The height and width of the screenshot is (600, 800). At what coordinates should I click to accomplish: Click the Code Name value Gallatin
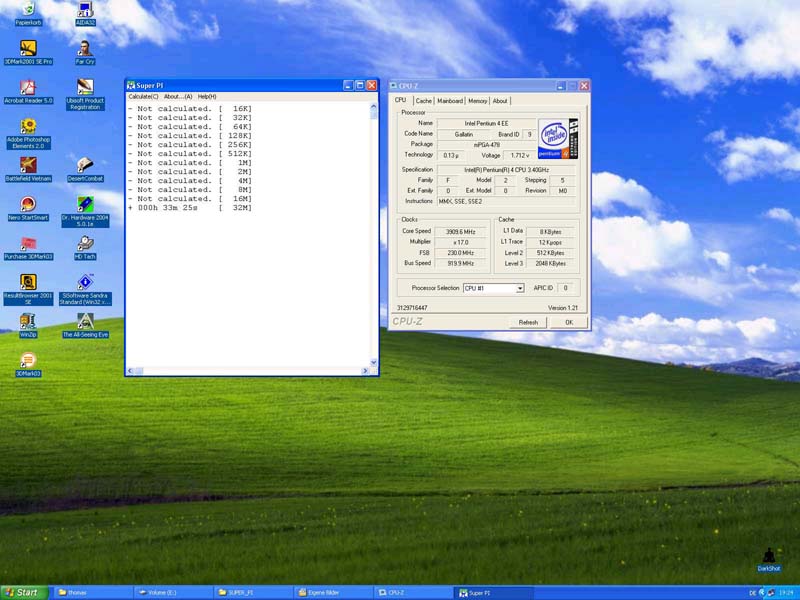tap(464, 134)
